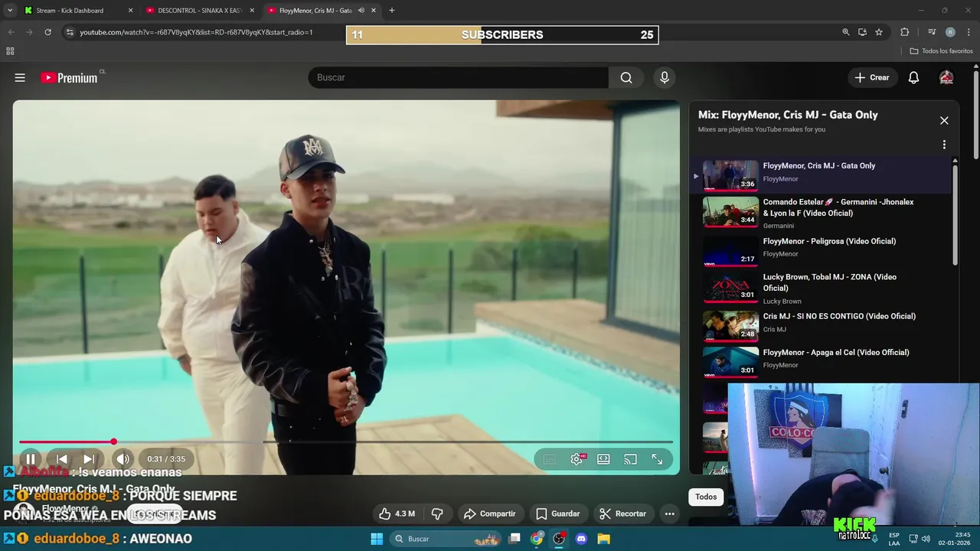Reload the current page
The width and height of the screenshot is (980, 551).
[47, 32]
